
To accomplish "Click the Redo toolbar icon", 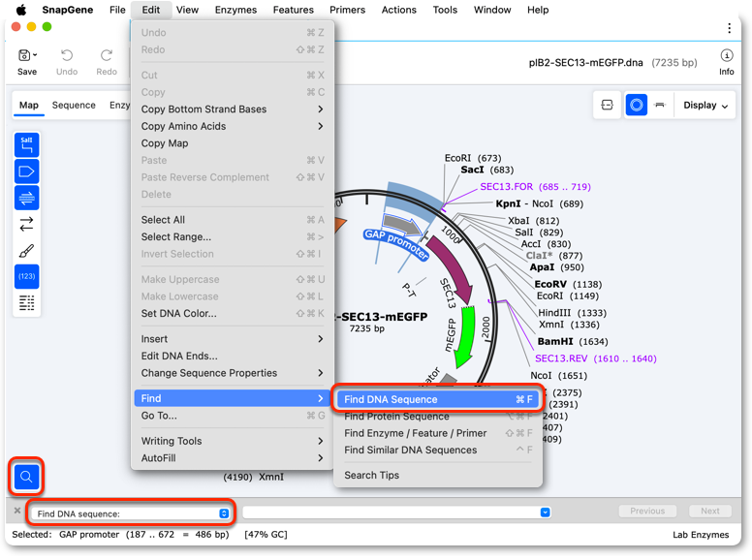I will click(x=106, y=55).
